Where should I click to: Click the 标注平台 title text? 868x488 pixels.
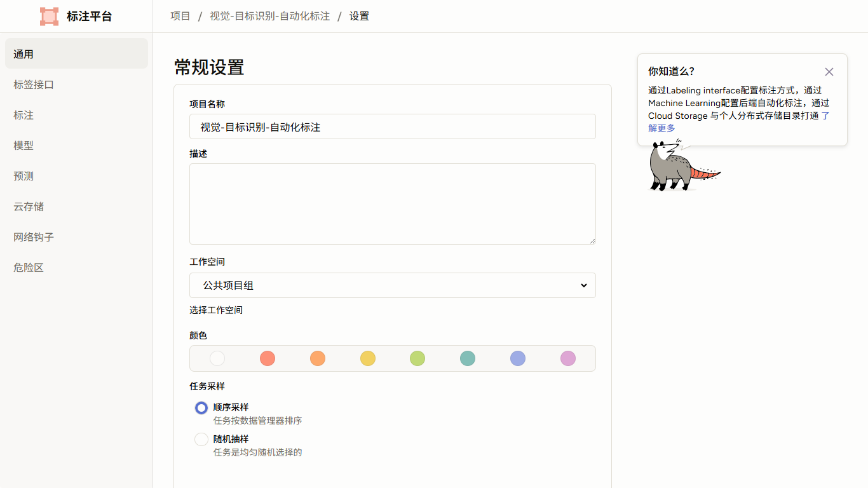90,17
